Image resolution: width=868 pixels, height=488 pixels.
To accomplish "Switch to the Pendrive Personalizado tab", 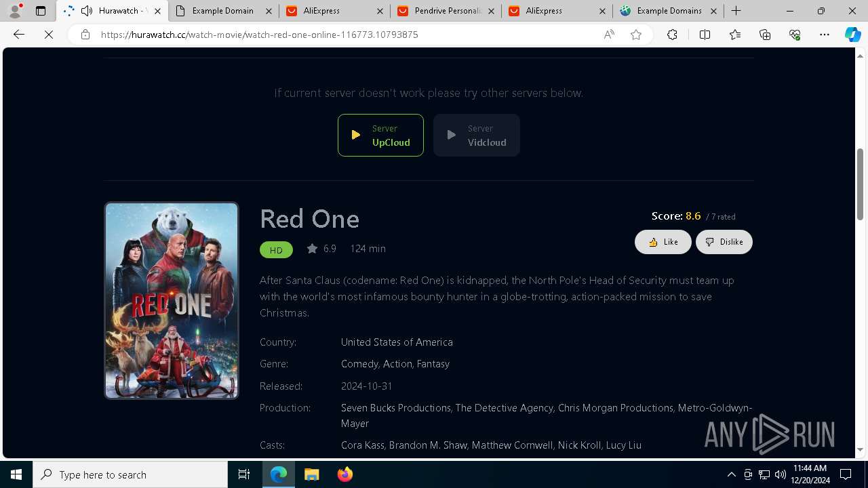I will coord(446,11).
